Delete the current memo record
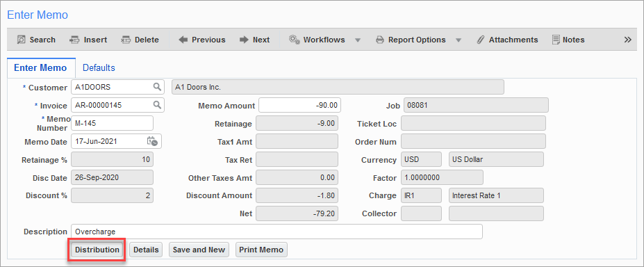The width and height of the screenshot is (644, 267). (x=140, y=40)
